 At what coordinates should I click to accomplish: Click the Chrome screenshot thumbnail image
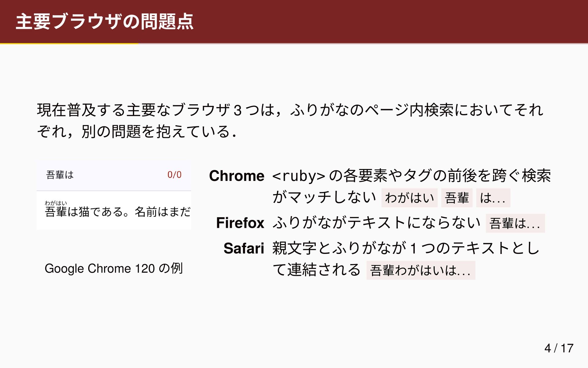[x=114, y=196]
